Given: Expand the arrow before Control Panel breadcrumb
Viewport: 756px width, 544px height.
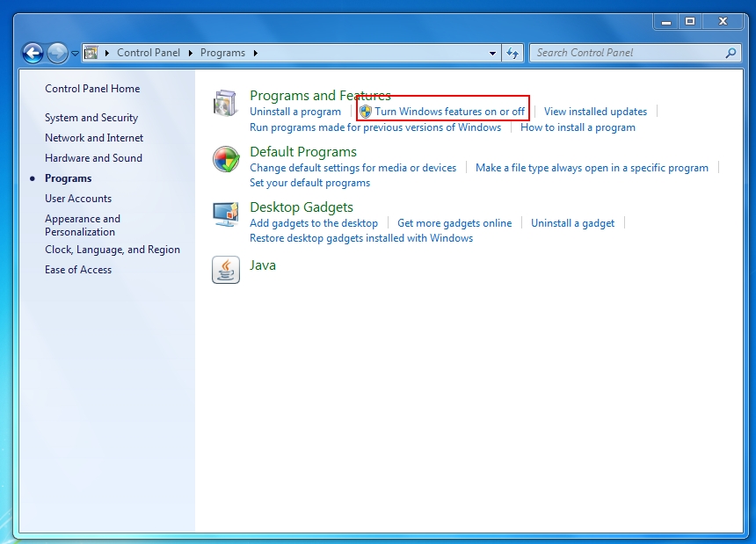Looking at the screenshot, I should [106, 53].
